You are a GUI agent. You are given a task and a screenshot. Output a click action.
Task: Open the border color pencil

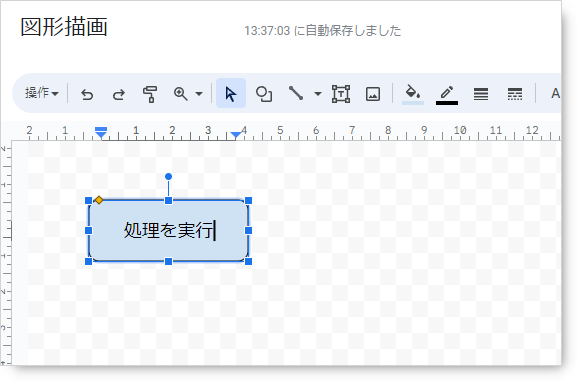(447, 95)
